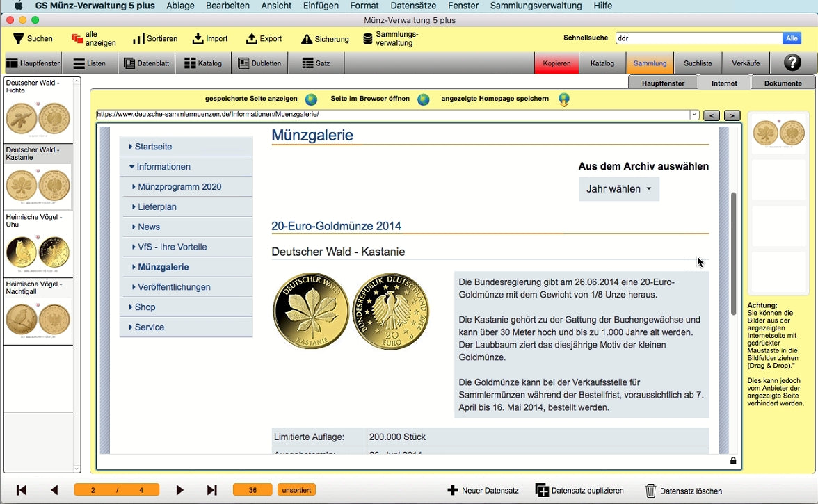Open the Jahr wählen dropdown
This screenshot has width=818, height=504.
click(618, 189)
